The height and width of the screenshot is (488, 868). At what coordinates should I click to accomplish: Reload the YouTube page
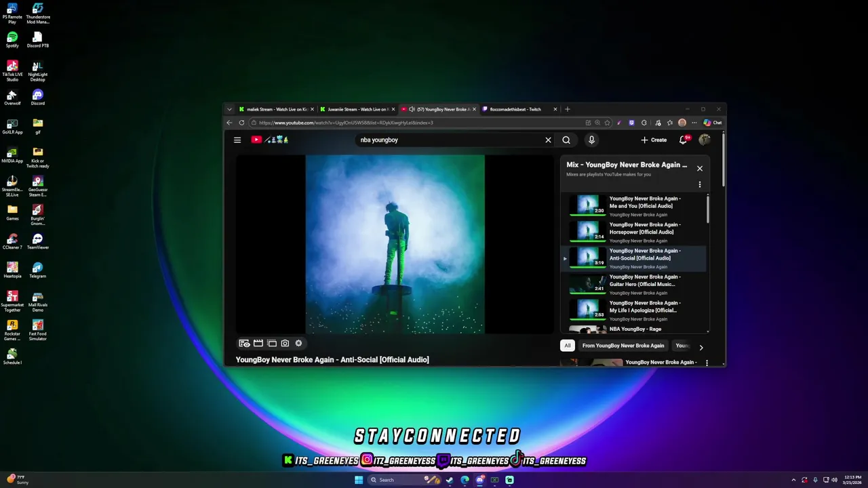click(x=241, y=123)
